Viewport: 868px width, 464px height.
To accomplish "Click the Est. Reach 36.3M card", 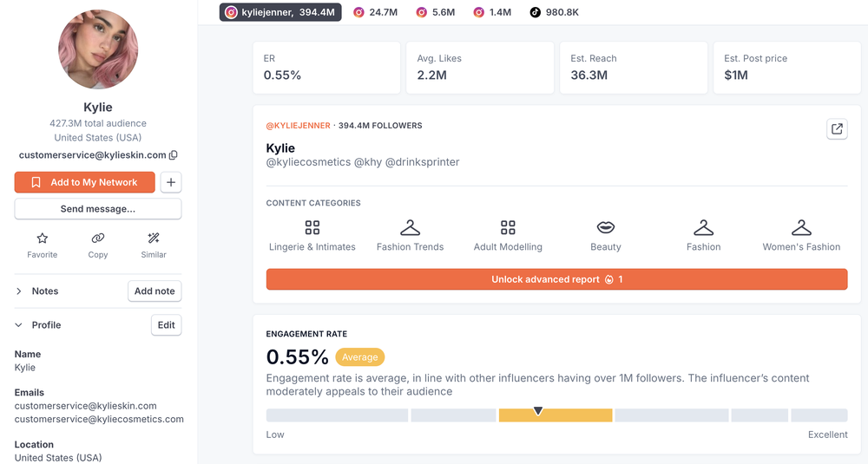I will [x=634, y=68].
